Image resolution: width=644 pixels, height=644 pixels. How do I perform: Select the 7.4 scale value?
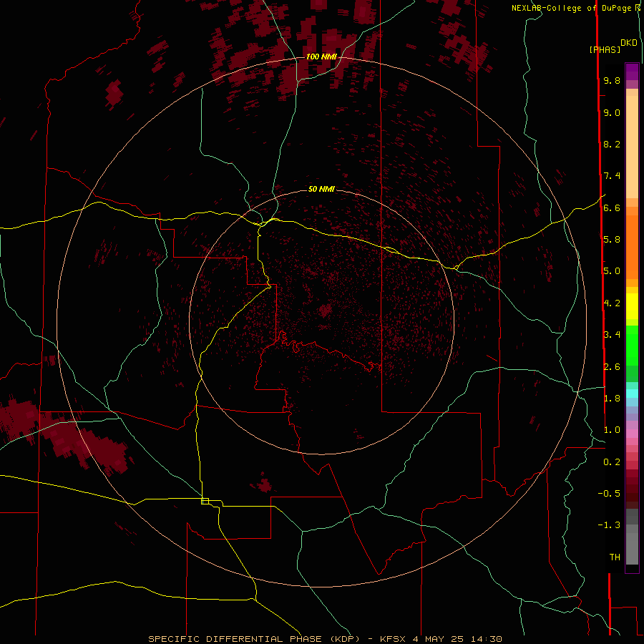click(x=612, y=176)
